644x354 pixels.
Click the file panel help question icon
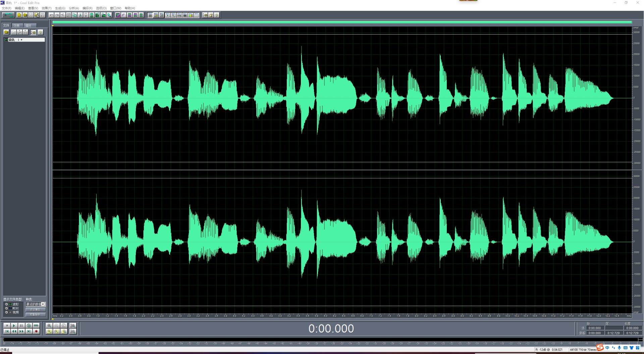(40, 32)
